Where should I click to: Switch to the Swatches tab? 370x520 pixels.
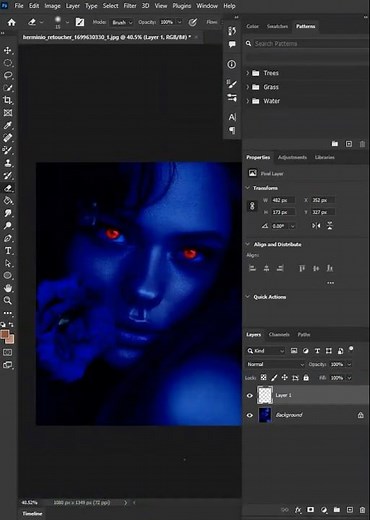coord(277,26)
